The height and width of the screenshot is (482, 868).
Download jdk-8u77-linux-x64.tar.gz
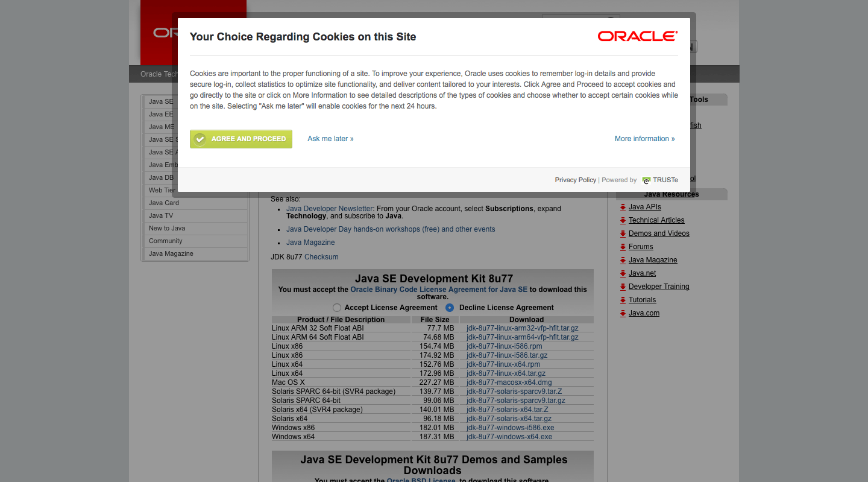(x=506, y=373)
